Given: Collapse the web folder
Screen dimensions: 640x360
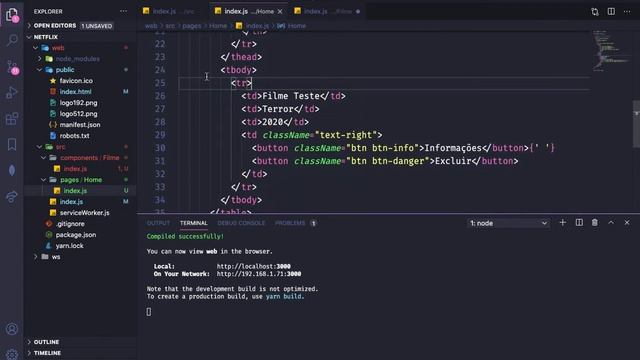Looking at the screenshot, I should (80, 48).
